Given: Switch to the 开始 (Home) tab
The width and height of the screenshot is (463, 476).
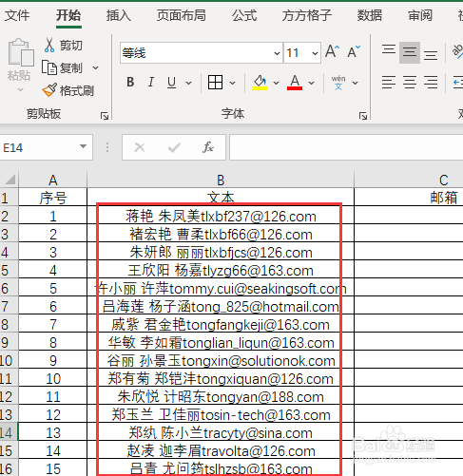Looking at the screenshot, I should point(68,15).
